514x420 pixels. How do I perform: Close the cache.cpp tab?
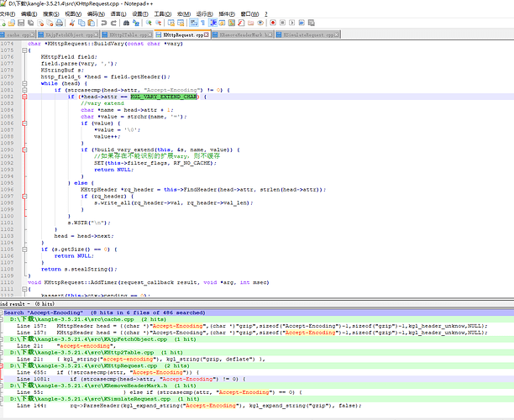pos(33,34)
